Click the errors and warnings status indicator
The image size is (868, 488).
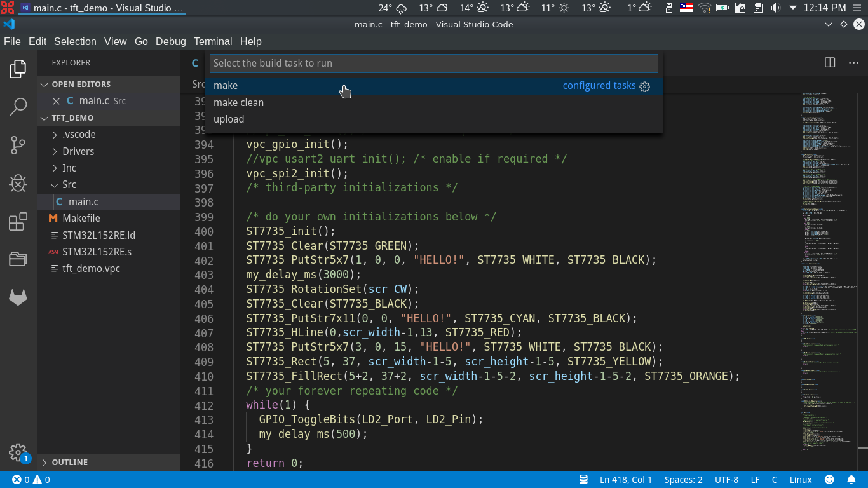tap(31, 480)
